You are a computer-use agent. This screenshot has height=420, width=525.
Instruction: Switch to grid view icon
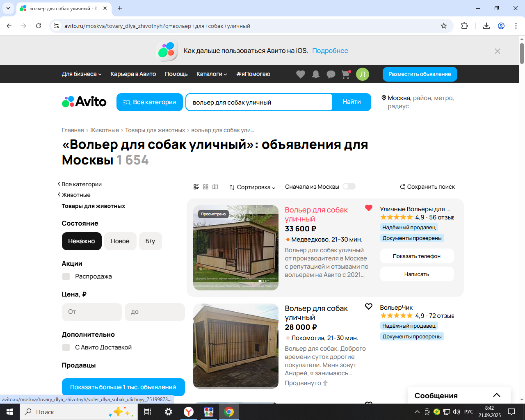click(x=206, y=187)
